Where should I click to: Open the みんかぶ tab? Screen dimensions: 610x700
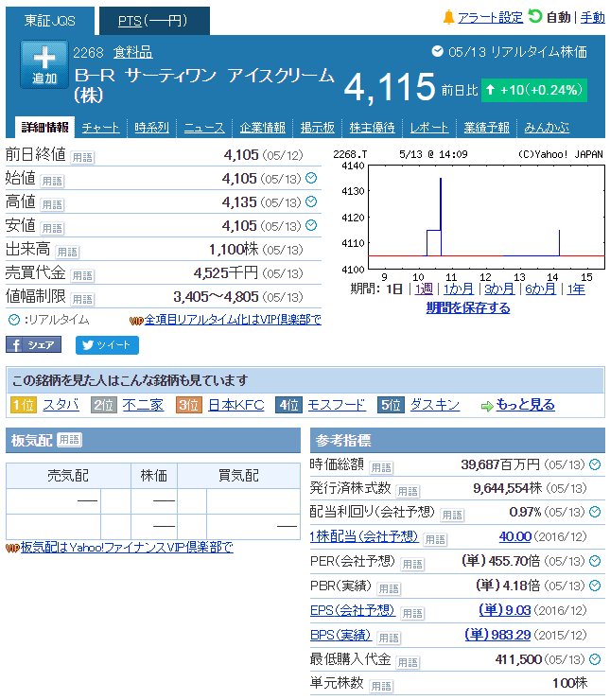pyautogui.click(x=547, y=128)
